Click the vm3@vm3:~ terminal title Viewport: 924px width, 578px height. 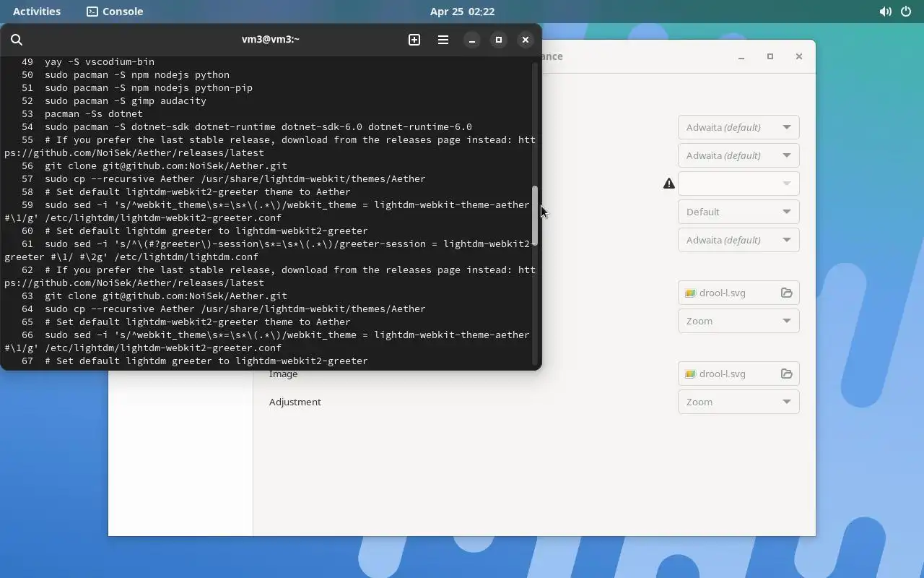pyautogui.click(x=271, y=40)
